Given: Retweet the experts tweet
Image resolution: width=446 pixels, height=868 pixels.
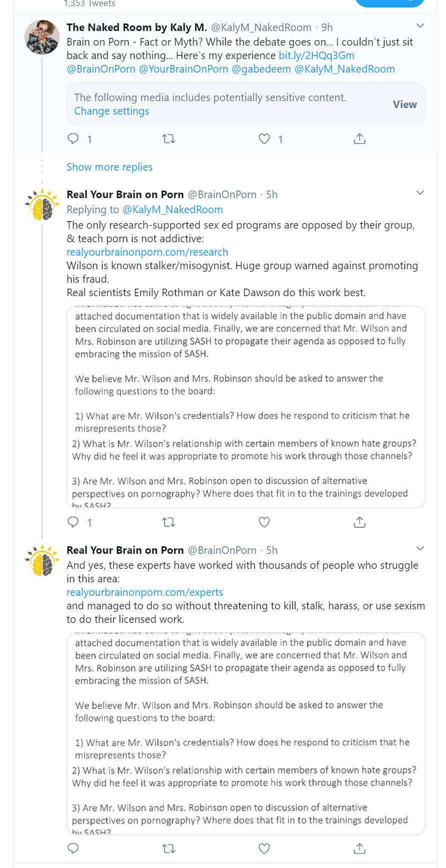Looking at the screenshot, I should (x=169, y=848).
